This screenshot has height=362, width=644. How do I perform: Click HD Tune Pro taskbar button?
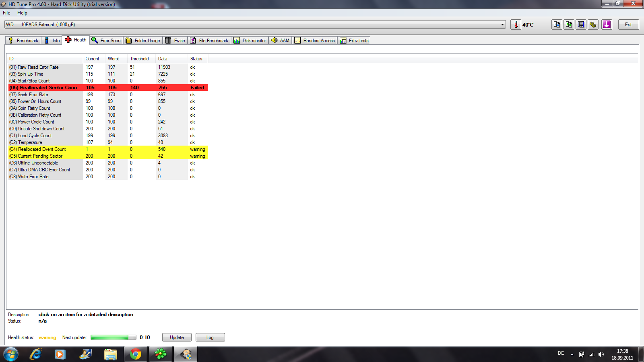coord(186,354)
